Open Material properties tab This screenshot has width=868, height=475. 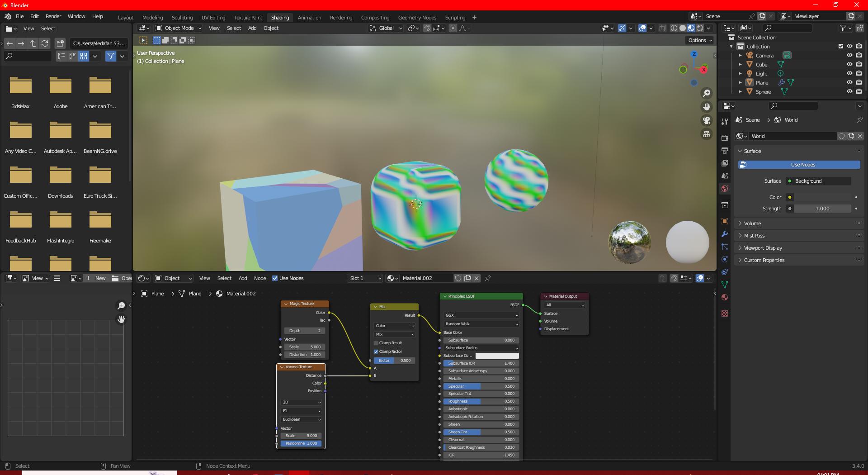(x=725, y=297)
